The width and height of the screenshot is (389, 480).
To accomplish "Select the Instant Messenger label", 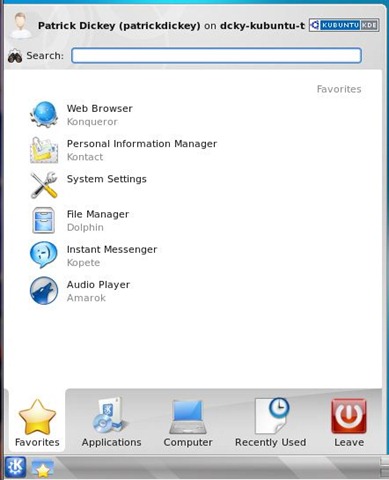I will coord(112,249).
